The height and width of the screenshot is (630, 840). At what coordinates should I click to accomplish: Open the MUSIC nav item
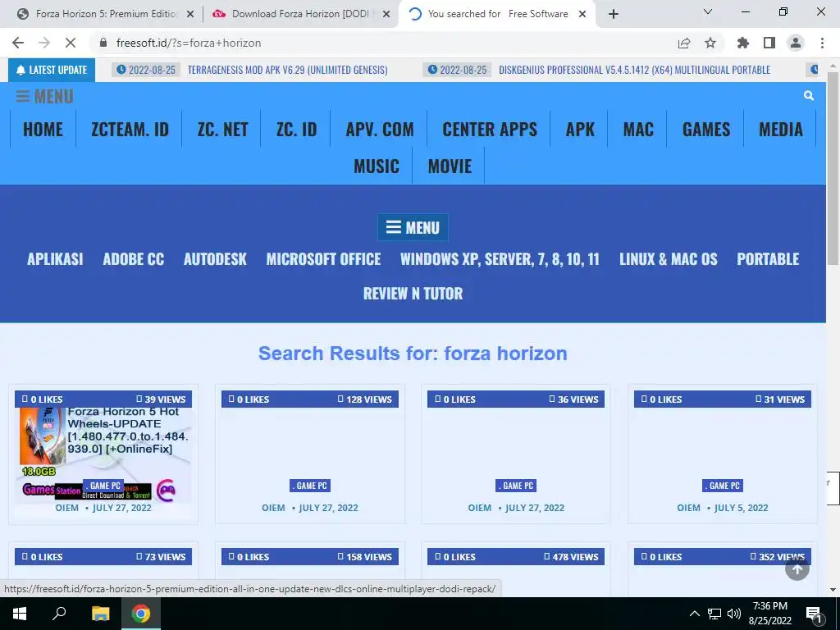click(376, 166)
